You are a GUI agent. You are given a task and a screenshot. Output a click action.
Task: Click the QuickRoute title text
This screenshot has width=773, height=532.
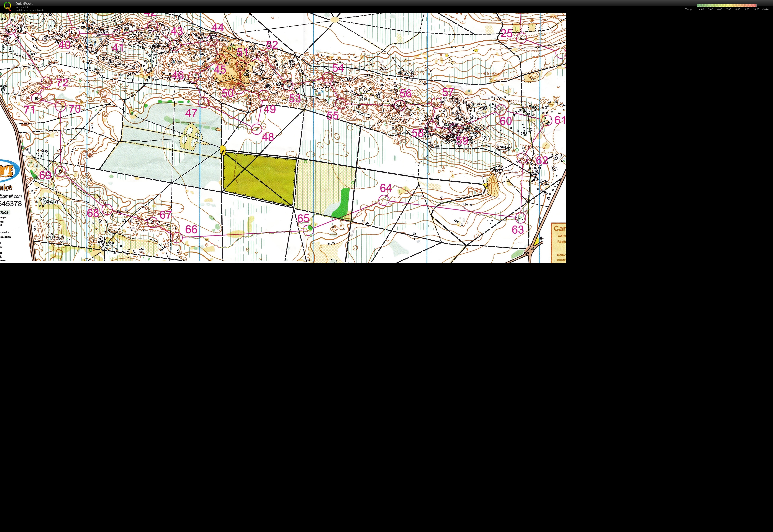tap(24, 4)
